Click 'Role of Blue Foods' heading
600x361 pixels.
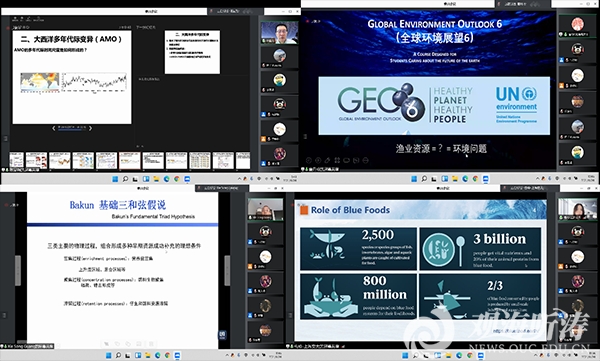click(350, 210)
